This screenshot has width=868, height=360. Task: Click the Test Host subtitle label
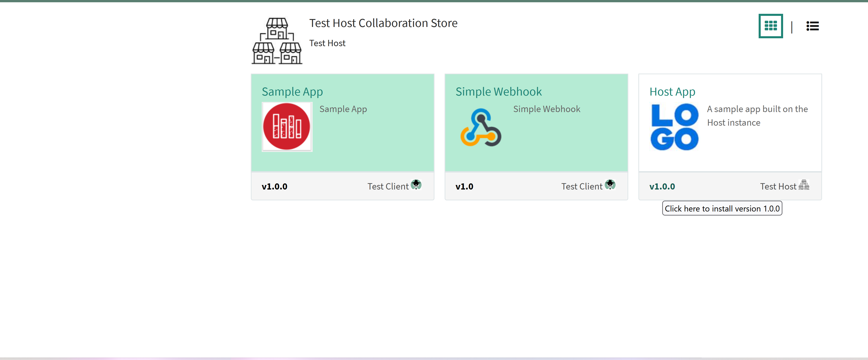pyautogui.click(x=327, y=43)
